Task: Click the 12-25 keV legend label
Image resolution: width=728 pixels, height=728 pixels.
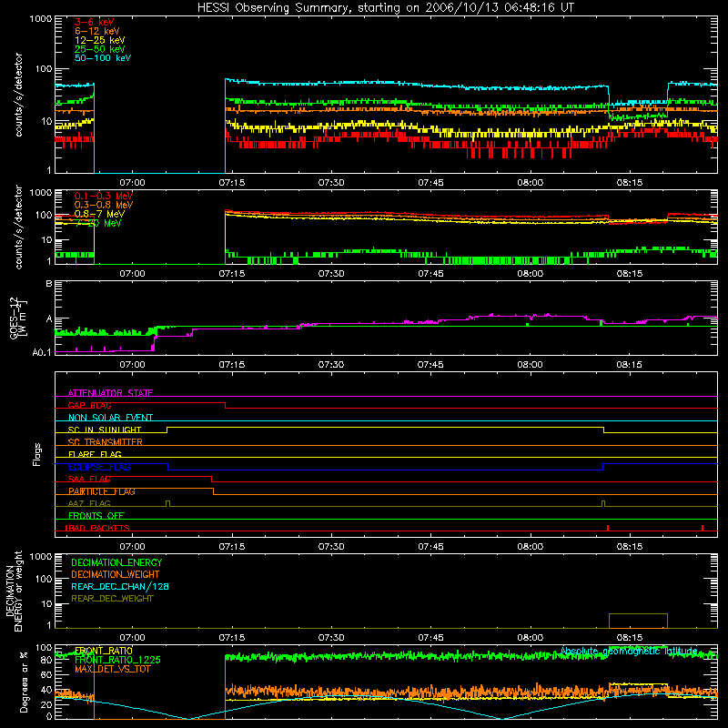Action: coord(100,40)
